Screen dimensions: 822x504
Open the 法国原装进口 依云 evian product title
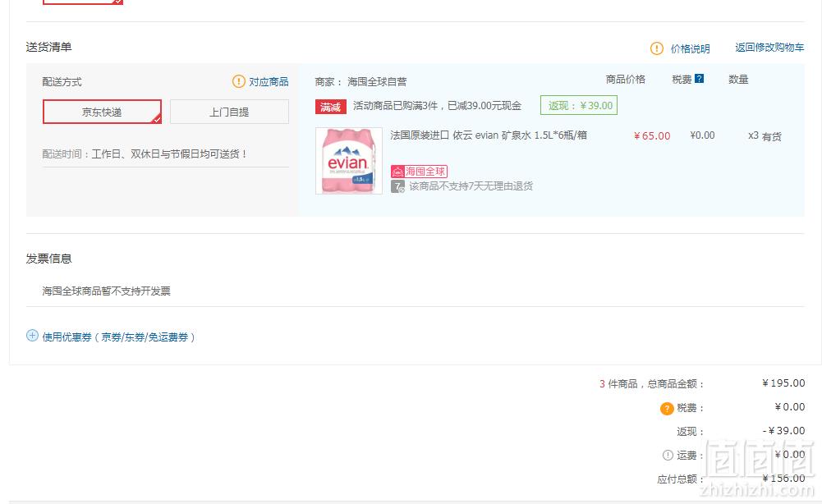click(x=488, y=135)
